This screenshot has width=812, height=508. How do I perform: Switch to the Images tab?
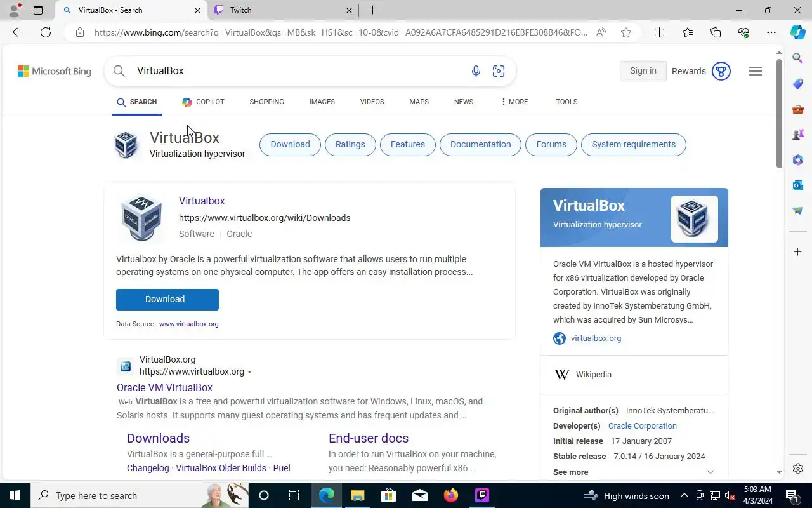322,102
